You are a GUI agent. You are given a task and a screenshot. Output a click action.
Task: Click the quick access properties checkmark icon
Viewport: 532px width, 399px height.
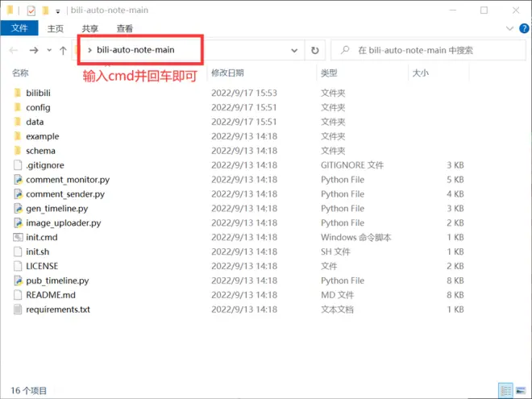(x=31, y=10)
